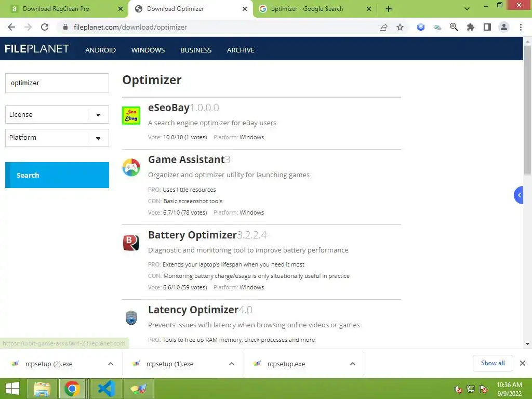
Task: Open Chrome three-dot menu
Action: click(x=521, y=27)
